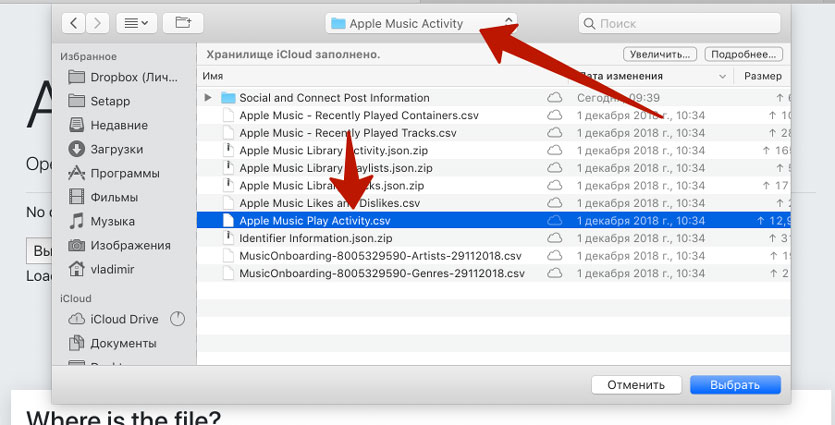Sort by the Имя column header
The height and width of the screenshot is (425, 835).
coord(212,76)
